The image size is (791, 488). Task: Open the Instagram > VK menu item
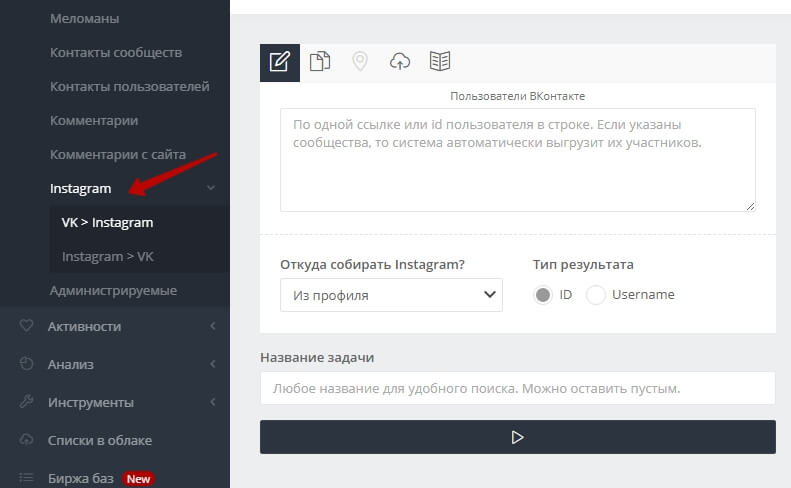[108, 256]
